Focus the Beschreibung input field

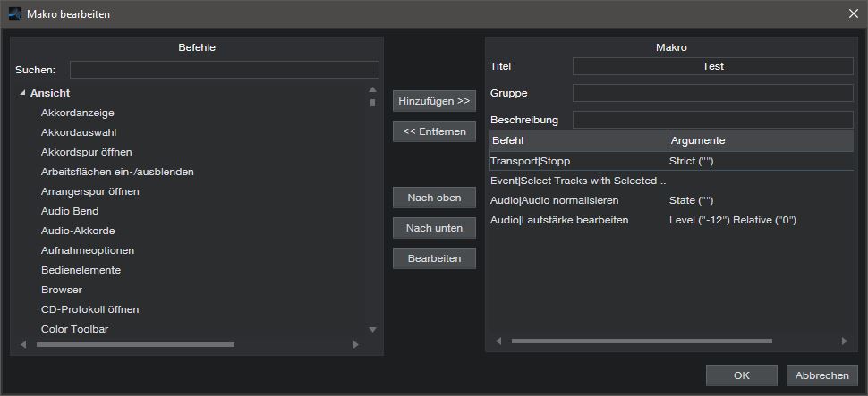[x=712, y=120]
